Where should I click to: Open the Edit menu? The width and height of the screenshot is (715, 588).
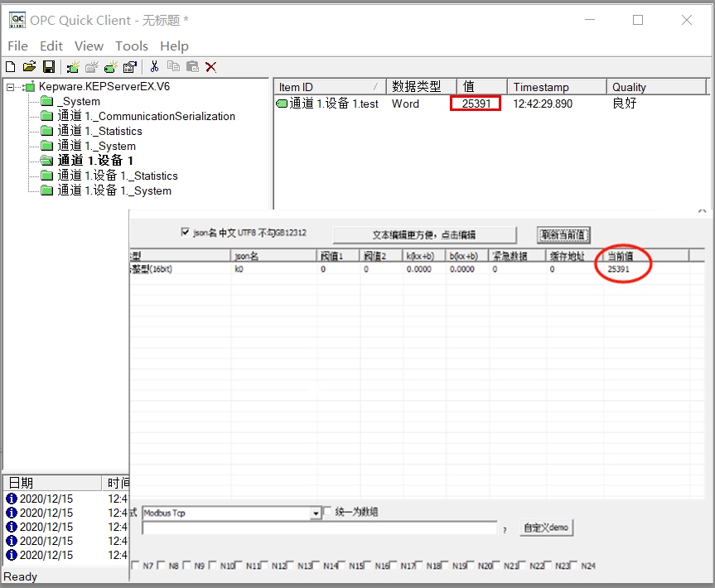tap(51, 46)
